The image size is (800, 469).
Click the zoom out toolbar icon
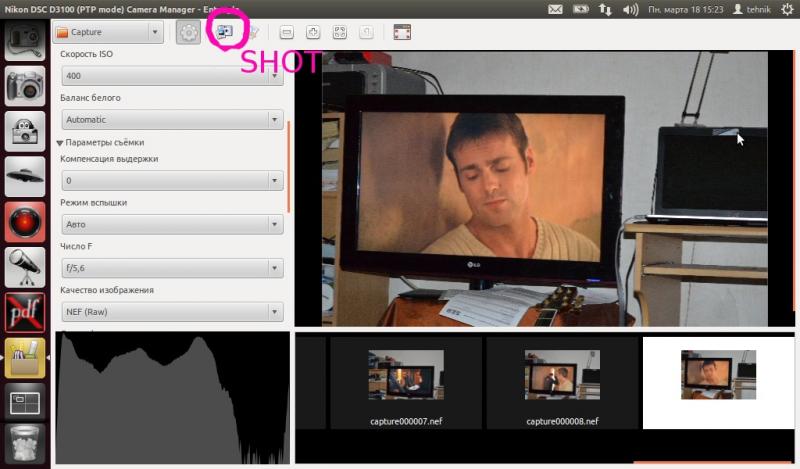click(x=287, y=32)
